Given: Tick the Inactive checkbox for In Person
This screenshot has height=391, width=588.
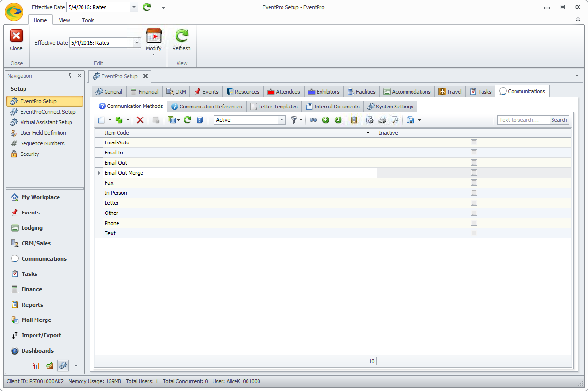Looking at the screenshot, I should 474,193.
